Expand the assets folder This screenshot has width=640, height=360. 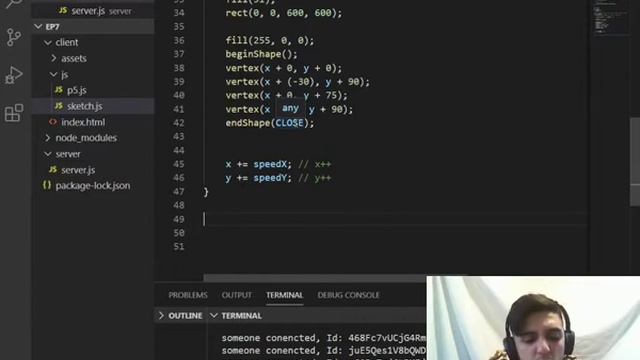coord(53,58)
